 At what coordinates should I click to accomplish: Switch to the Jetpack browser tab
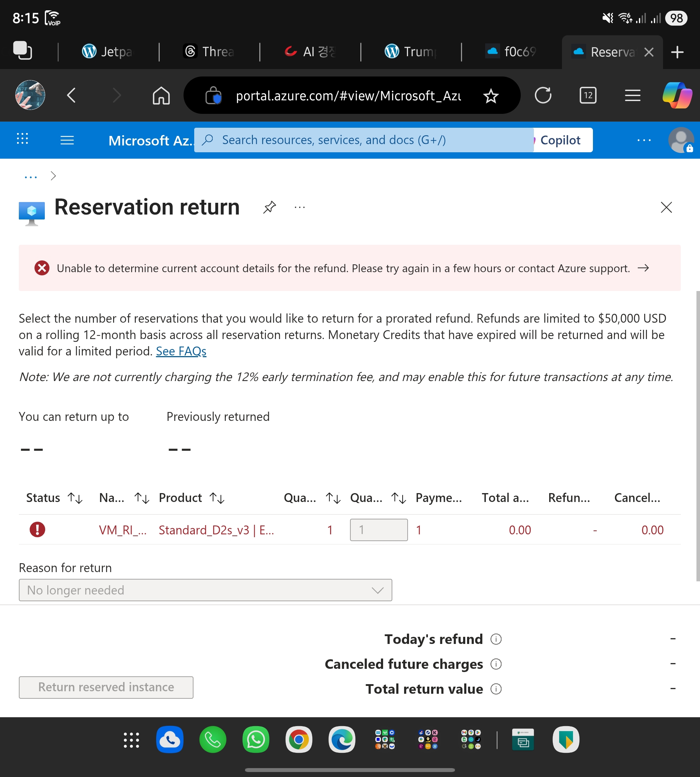[x=107, y=52]
